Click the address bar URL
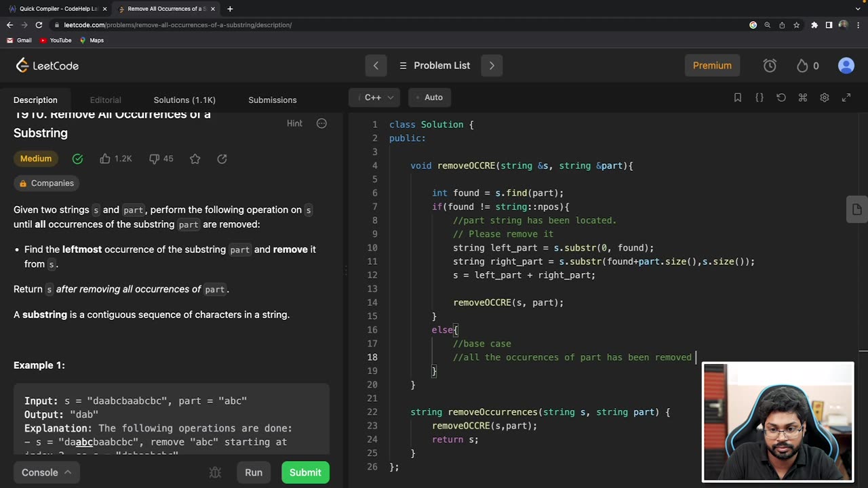Screen dimensions: 868x488 pyautogui.click(x=178, y=25)
